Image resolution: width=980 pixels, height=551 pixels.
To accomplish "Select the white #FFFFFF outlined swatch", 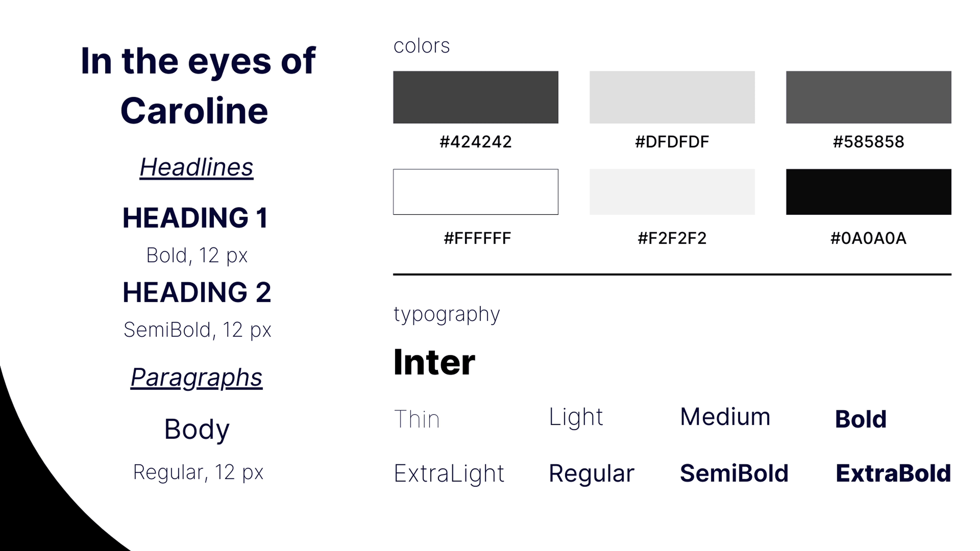I will [476, 192].
